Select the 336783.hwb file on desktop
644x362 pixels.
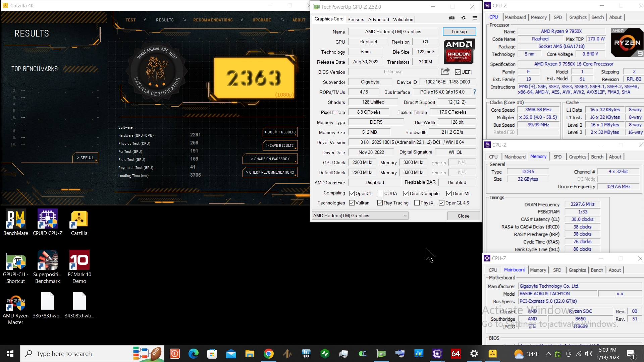48,305
